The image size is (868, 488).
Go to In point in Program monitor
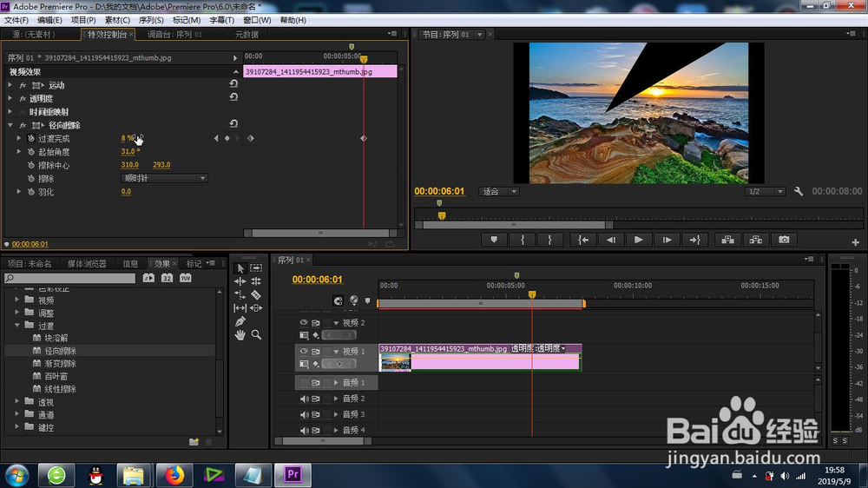(583, 240)
